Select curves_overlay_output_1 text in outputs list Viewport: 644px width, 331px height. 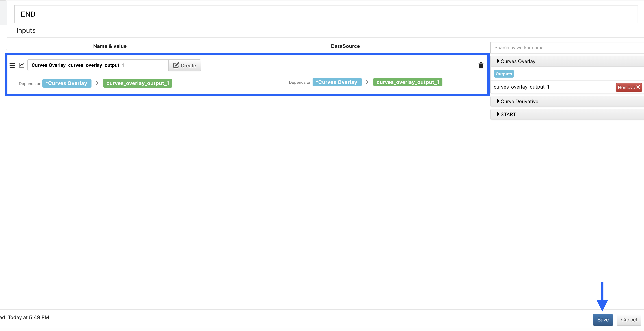521,87
